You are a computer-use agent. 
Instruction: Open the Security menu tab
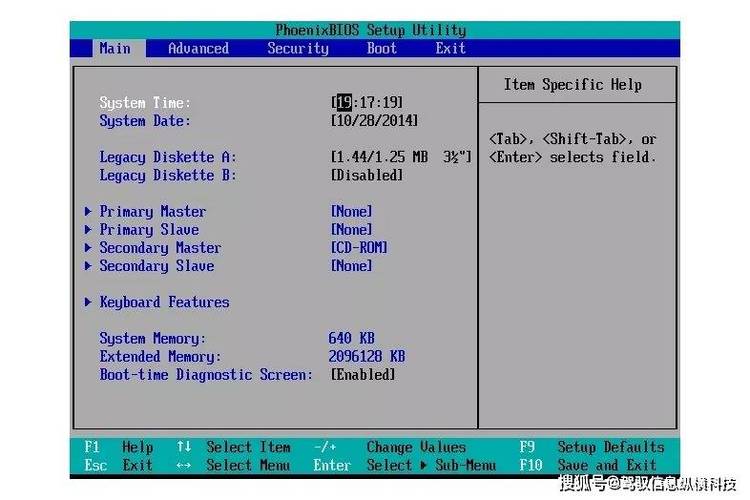click(x=297, y=48)
